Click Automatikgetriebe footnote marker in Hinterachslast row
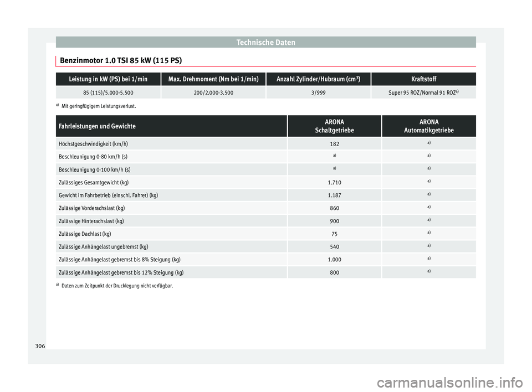The height and width of the screenshot is (392, 532). pyautogui.click(x=429, y=220)
